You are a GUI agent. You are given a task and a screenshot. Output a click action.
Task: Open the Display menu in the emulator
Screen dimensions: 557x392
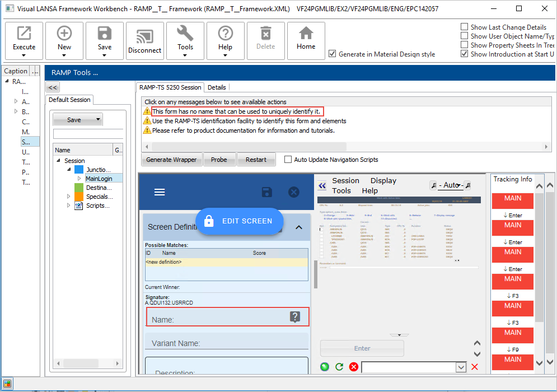(383, 180)
